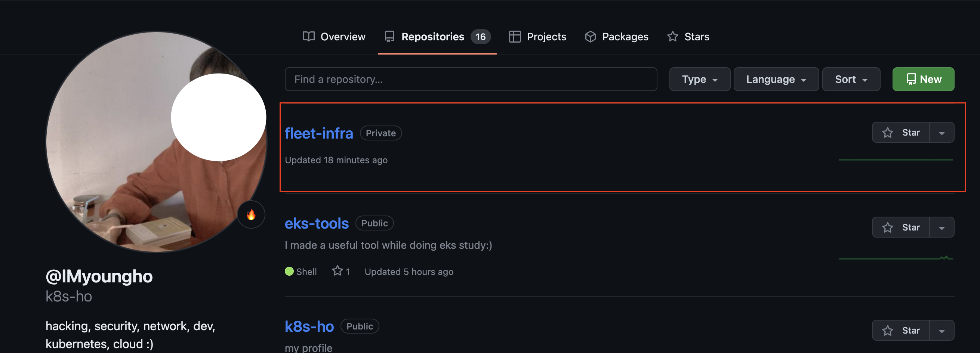Open the k8s-ho repository link
The height and width of the screenshot is (353, 980).
(x=309, y=326)
